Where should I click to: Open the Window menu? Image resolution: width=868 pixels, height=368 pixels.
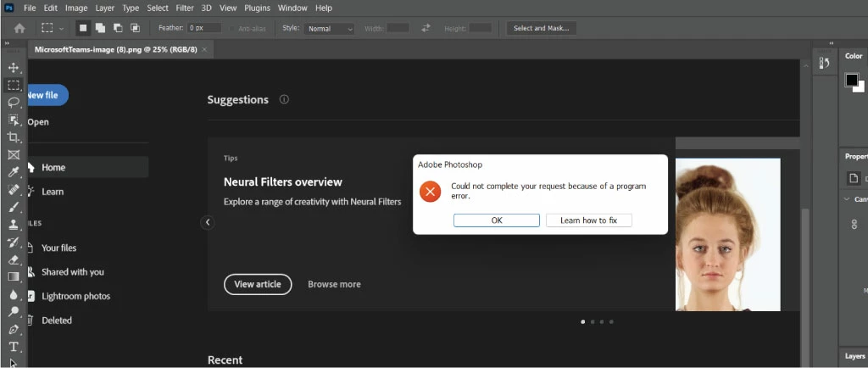point(292,8)
